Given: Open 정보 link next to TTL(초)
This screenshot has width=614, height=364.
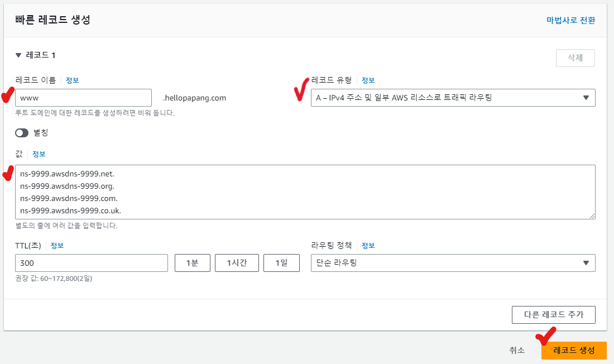Looking at the screenshot, I should (x=57, y=246).
